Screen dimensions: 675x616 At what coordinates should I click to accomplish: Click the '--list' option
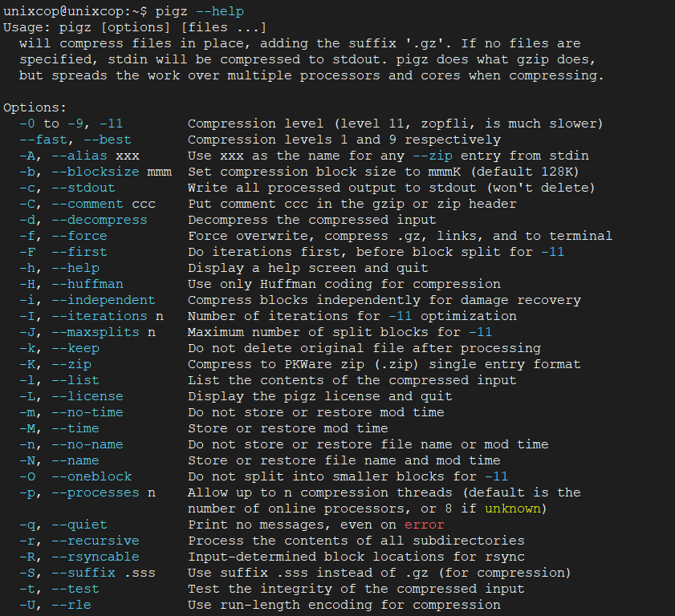click(x=75, y=381)
